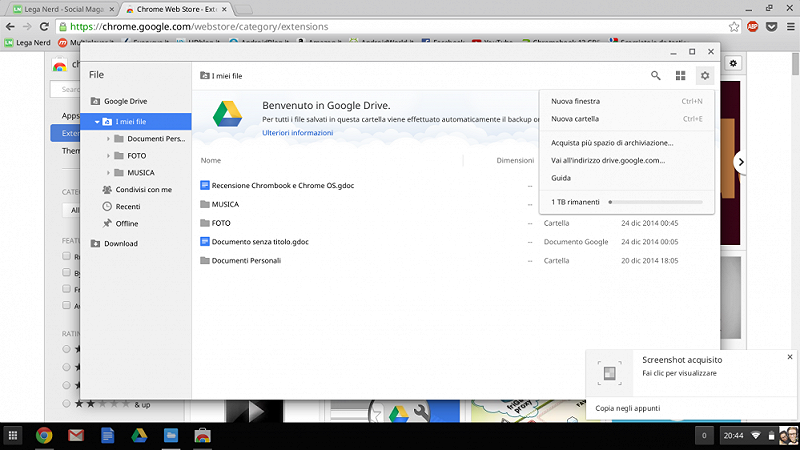Open search in the Files app

(656, 76)
